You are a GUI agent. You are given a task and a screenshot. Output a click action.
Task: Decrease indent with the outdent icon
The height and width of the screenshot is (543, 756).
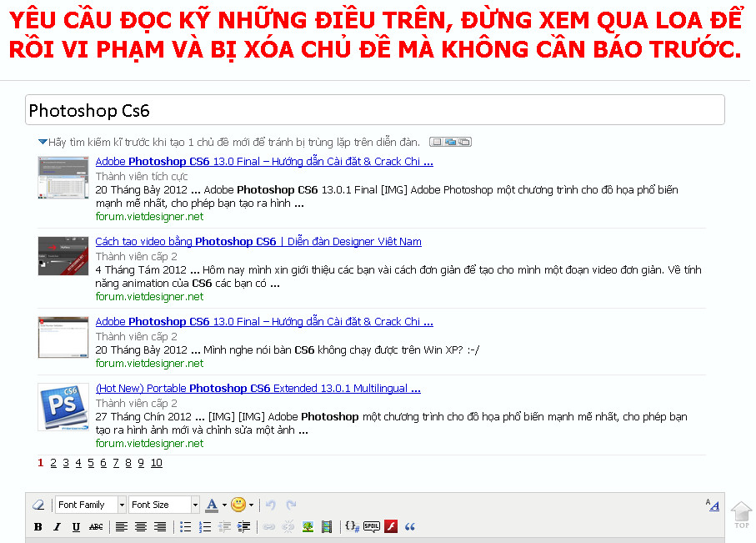(x=225, y=526)
